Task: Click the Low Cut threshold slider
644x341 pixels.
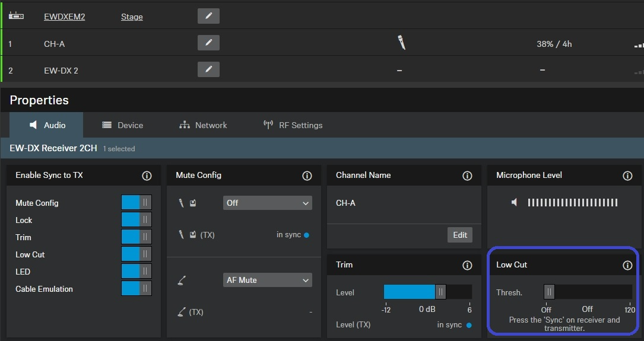Action: tap(588, 292)
